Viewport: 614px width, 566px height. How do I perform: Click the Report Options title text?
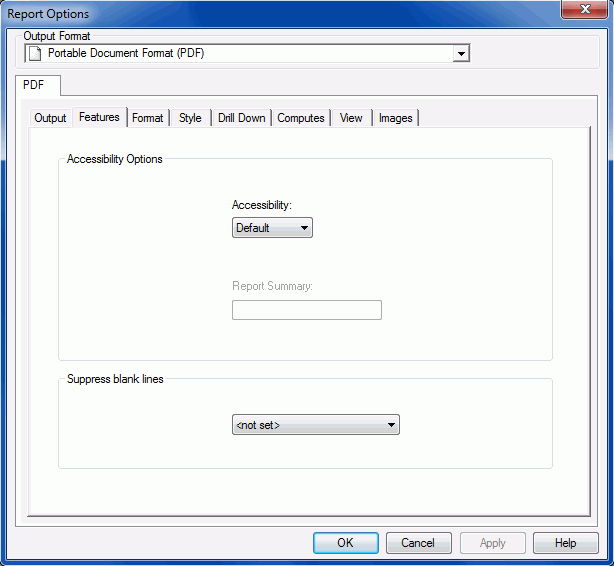[x=48, y=14]
